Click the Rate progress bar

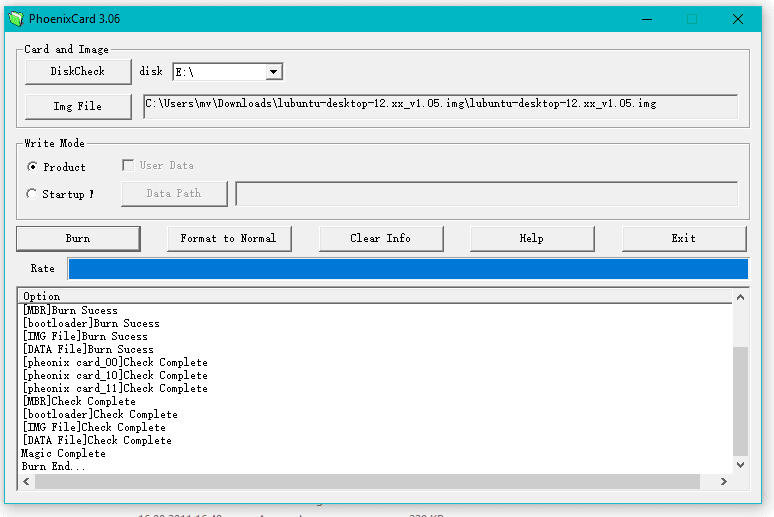point(408,269)
